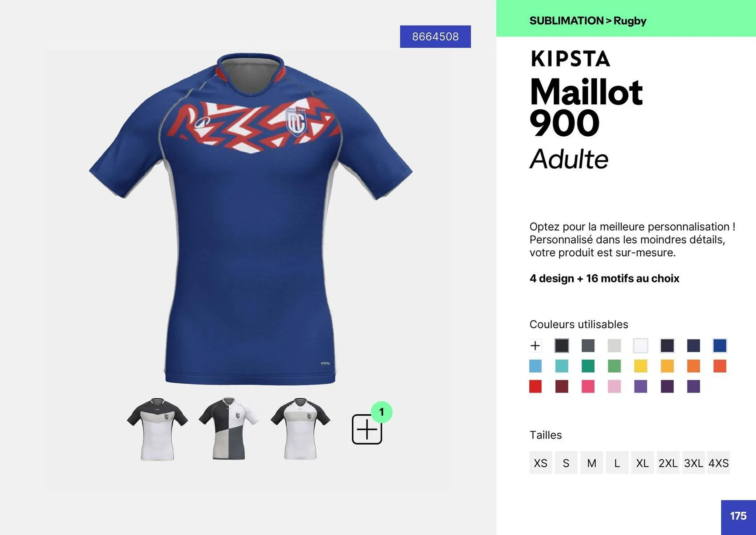Select the raglan-sleeve jersey thumbnail
Screen dimensions: 756x535
pos(300,429)
